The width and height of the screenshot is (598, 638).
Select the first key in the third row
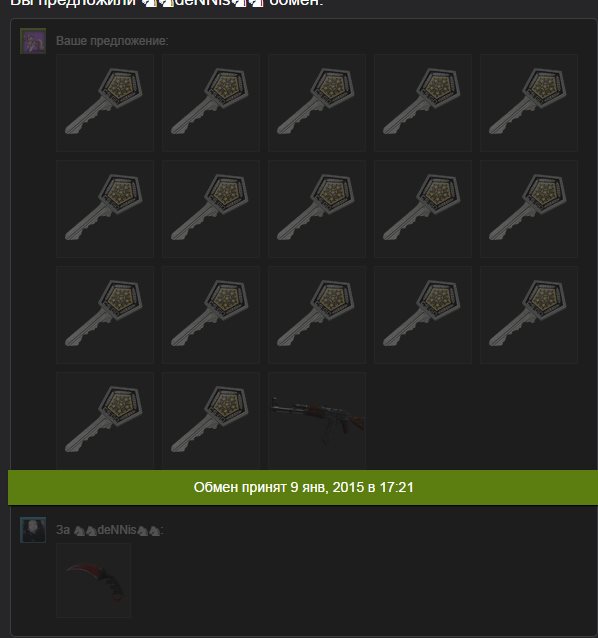click(105, 315)
